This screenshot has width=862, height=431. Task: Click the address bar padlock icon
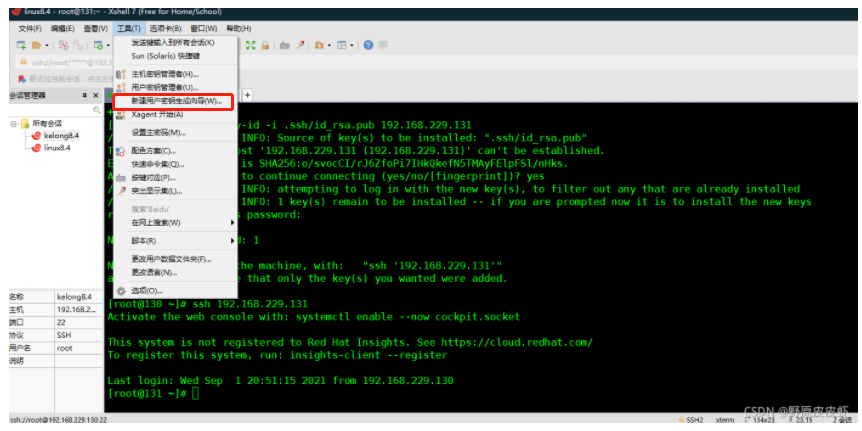(24, 62)
